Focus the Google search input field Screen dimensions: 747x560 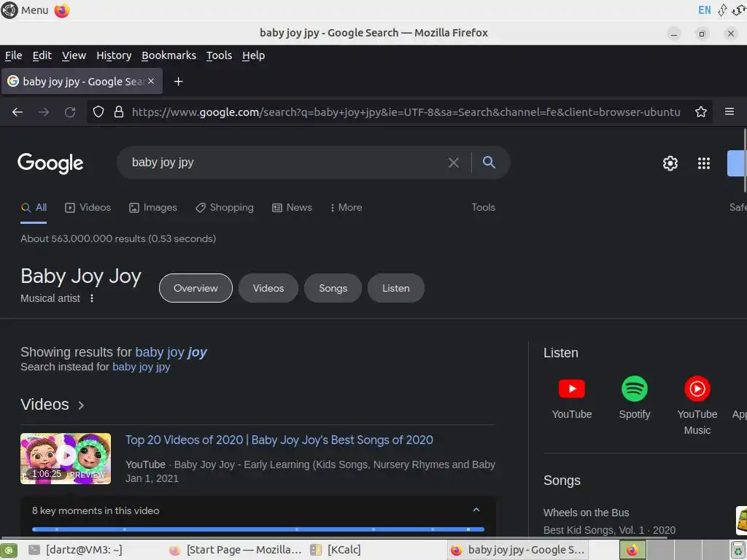tap(286, 163)
